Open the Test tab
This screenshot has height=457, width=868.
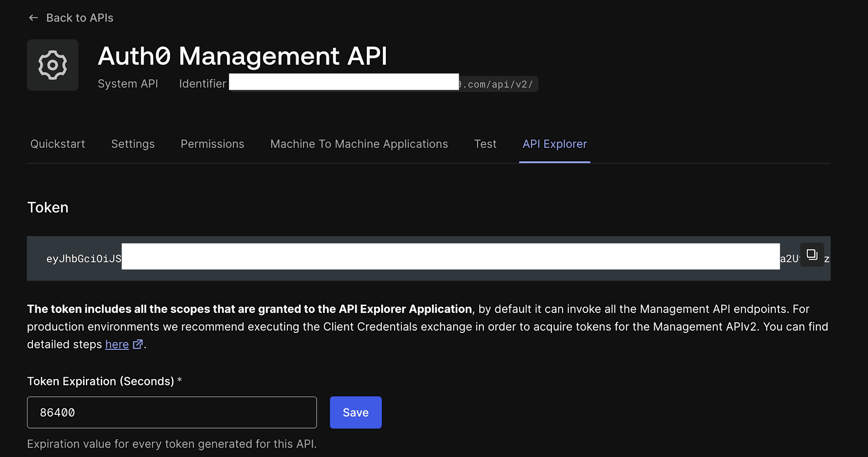(x=485, y=144)
